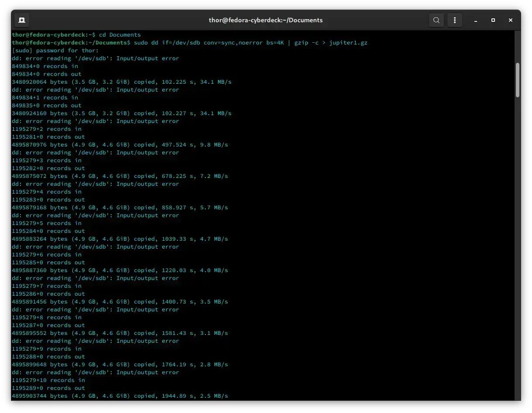
Task: Minimize the terminal window
Action: [476, 20]
